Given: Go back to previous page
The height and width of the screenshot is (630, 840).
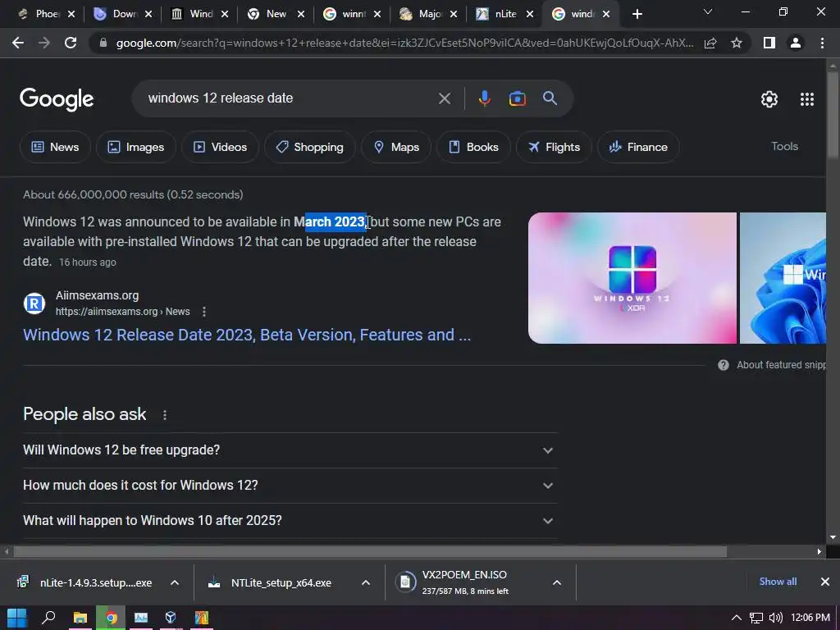Looking at the screenshot, I should coord(18,43).
